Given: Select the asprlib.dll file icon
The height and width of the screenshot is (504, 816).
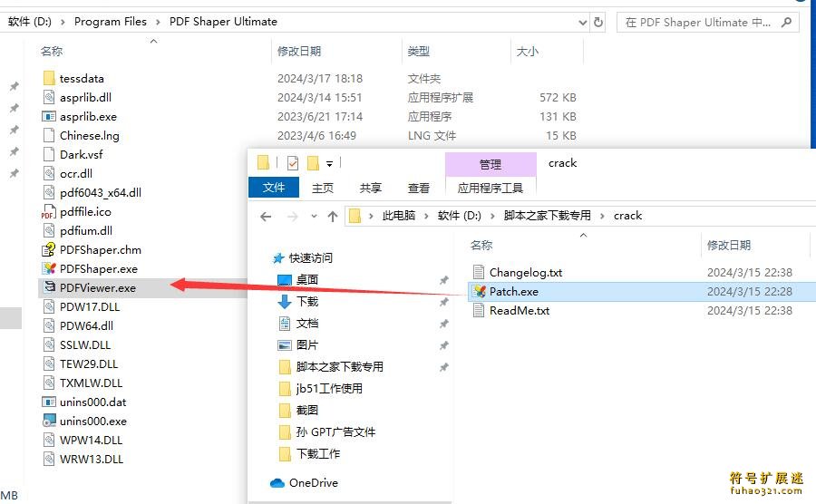Looking at the screenshot, I should tap(49, 97).
